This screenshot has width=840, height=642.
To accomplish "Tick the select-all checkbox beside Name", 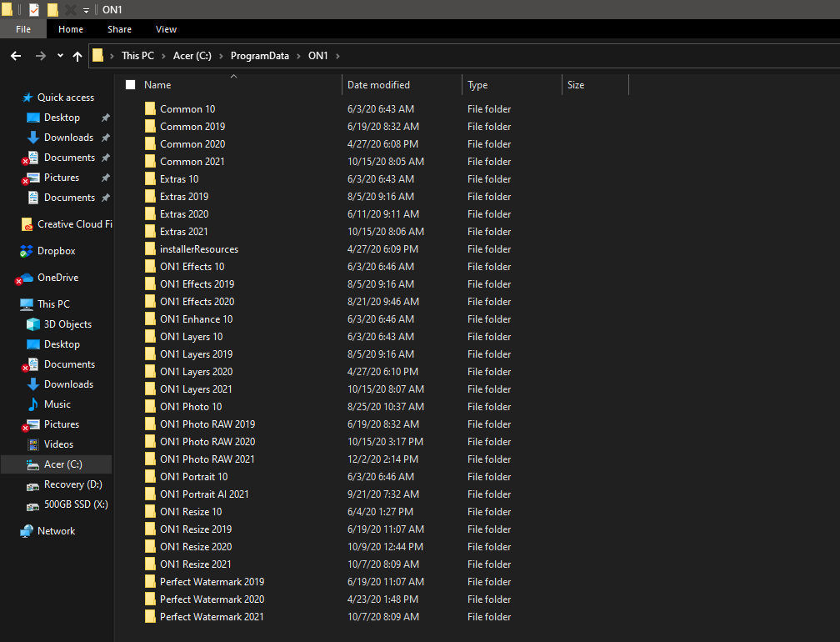I will point(130,85).
